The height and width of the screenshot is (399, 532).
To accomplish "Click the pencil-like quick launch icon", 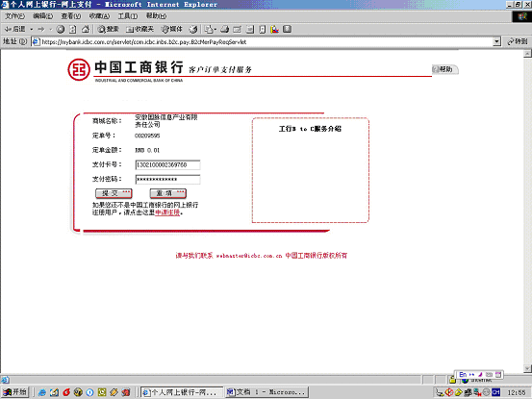I will [x=114, y=392].
